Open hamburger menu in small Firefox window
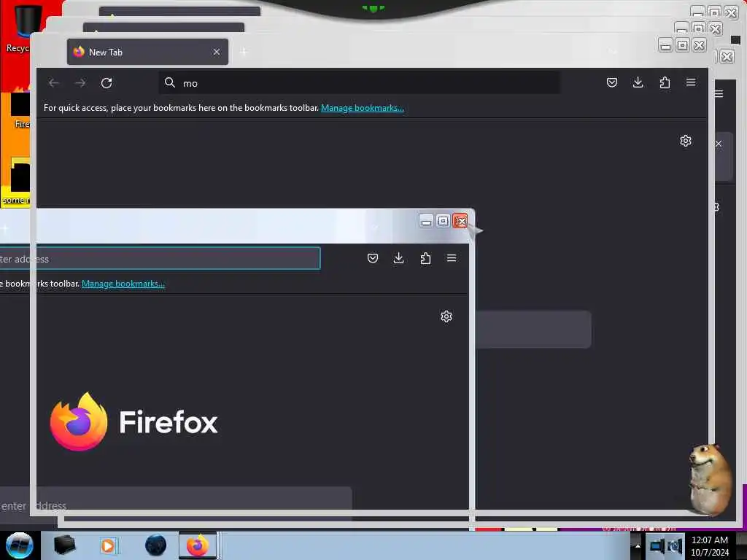This screenshot has width=747, height=560. pyautogui.click(x=452, y=258)
